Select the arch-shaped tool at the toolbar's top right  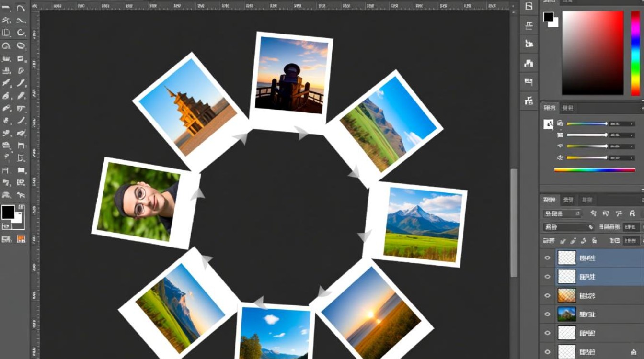[x=21, y=8]
